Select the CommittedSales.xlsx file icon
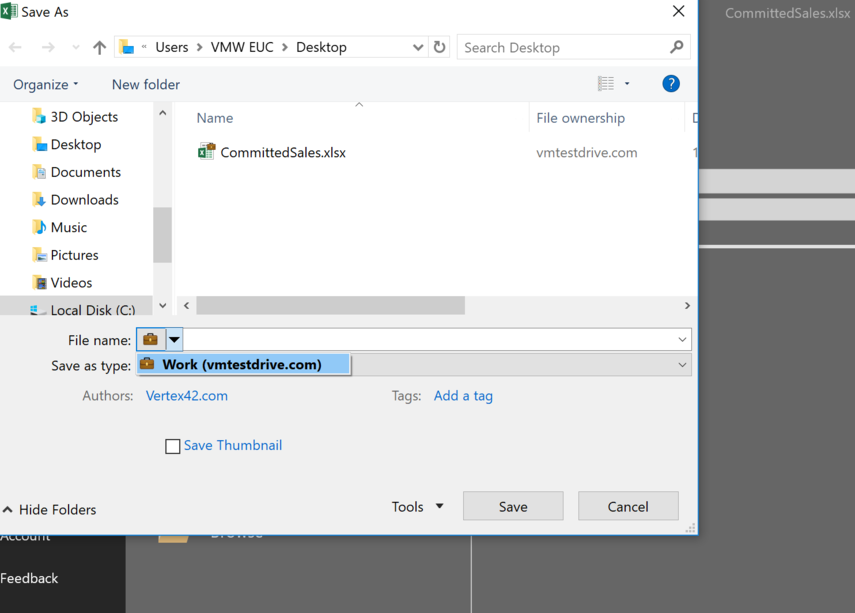Image resolution: width=855 pixels, height=613 pixels. click(x=206, y=152)
